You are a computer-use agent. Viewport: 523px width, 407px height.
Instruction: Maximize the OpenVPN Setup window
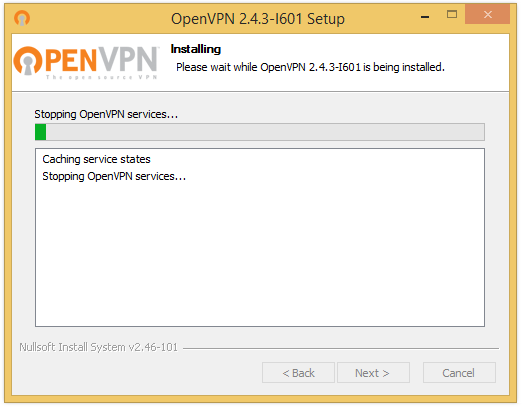(452, 14)
